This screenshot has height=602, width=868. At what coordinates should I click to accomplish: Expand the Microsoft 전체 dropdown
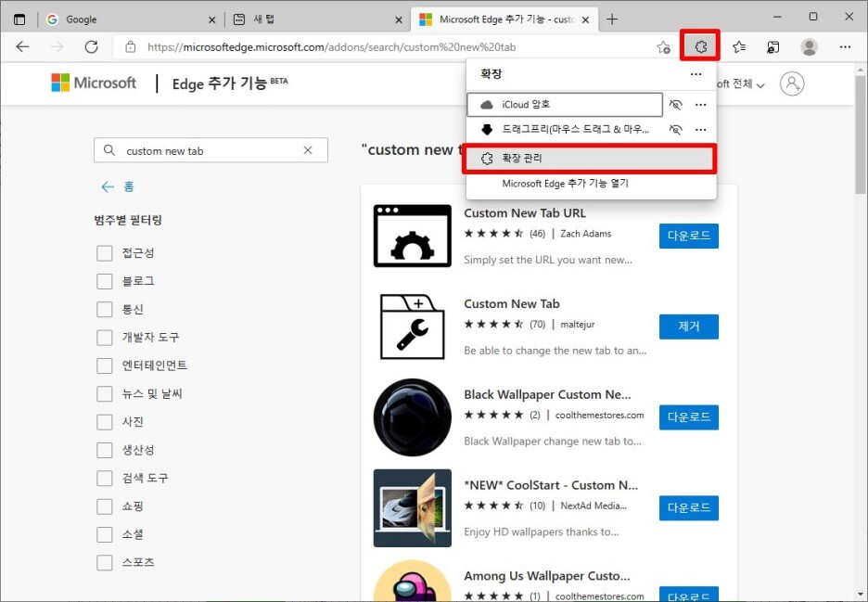click(x=741, y=84)
